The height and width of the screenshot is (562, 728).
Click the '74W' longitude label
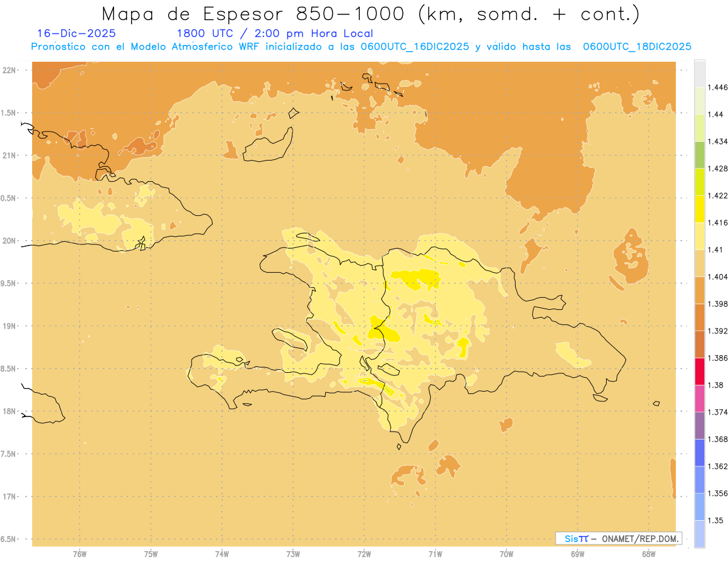pos(222,554)
